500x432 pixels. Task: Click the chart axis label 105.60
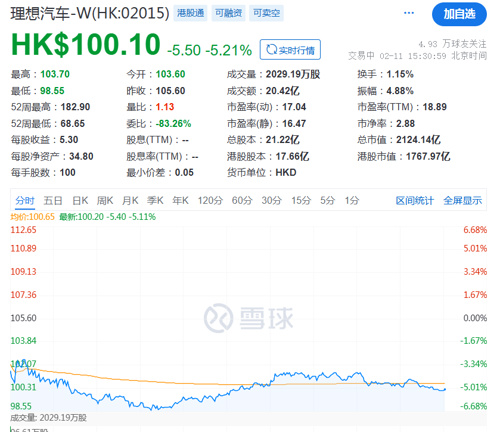tap(23, 318)
